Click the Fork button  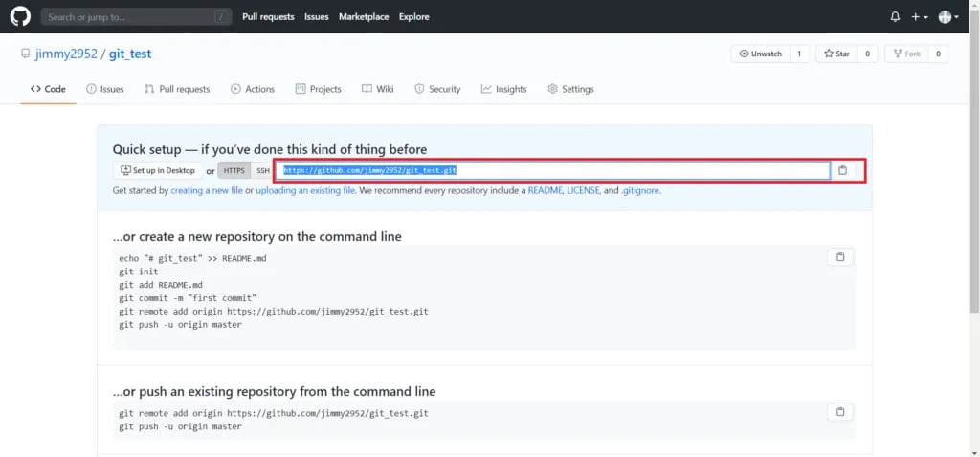(x=907, y=54)
